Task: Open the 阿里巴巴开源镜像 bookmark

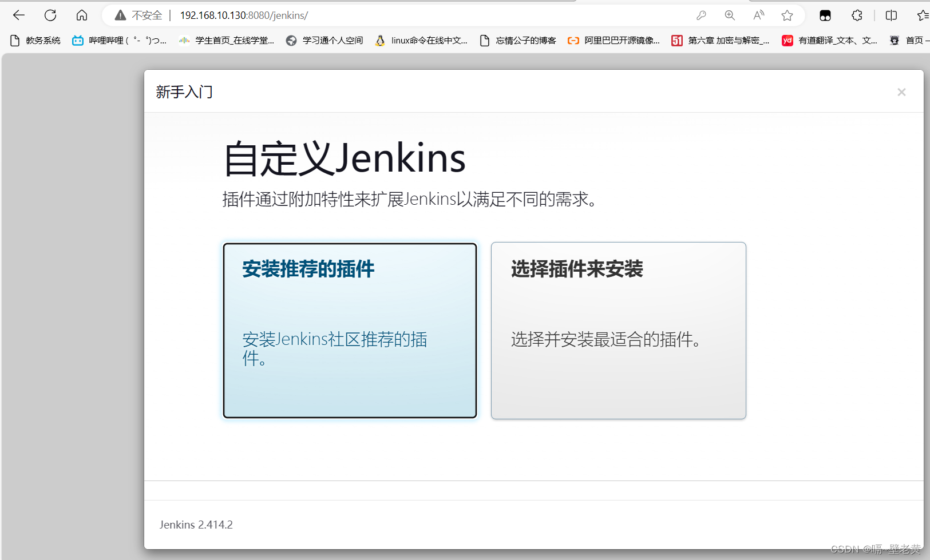Action: tap(614, 40)
